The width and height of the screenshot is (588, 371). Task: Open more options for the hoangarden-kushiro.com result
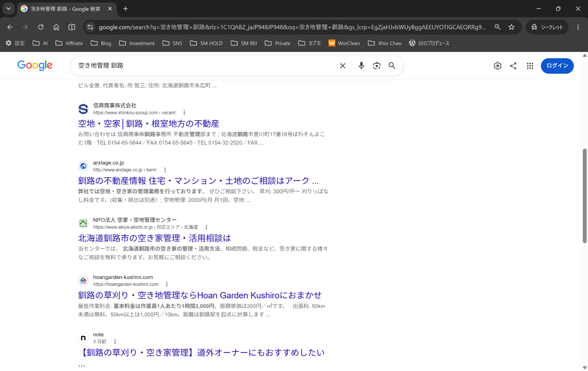(167, 284)
